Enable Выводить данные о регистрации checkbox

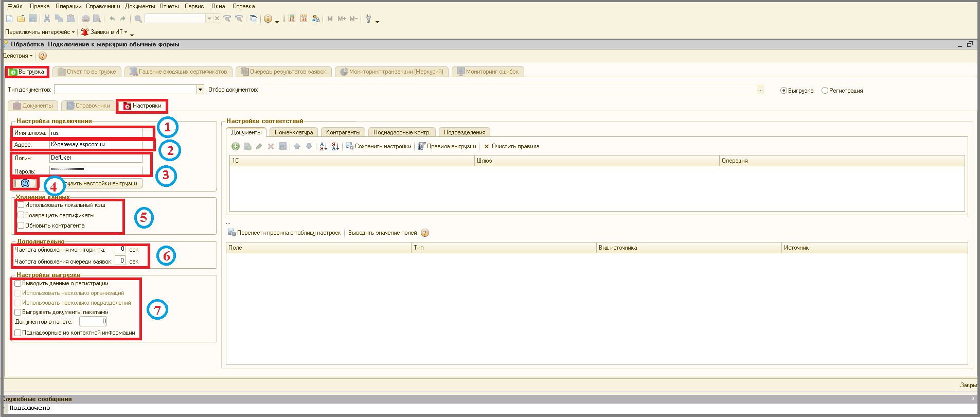point(18,283)
